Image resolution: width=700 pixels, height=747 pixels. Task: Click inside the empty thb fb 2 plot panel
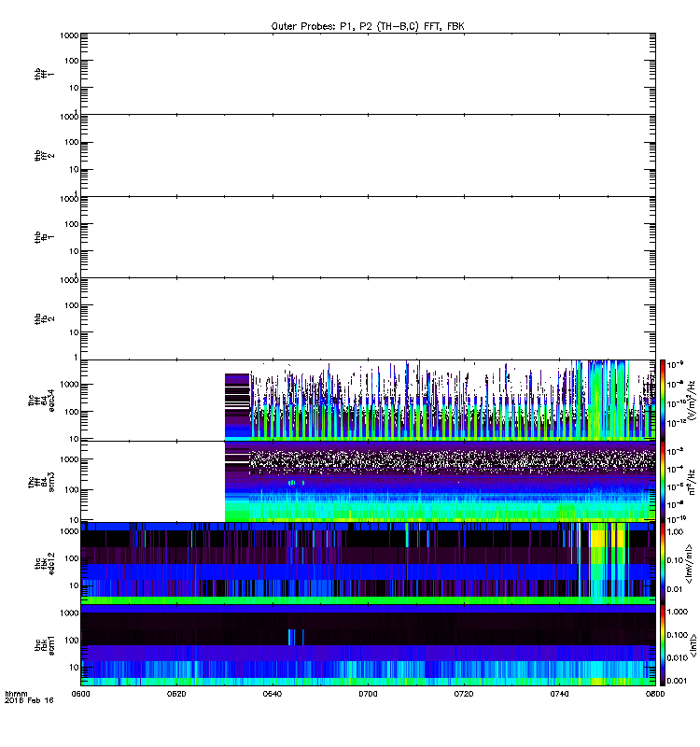pos(368,318)
